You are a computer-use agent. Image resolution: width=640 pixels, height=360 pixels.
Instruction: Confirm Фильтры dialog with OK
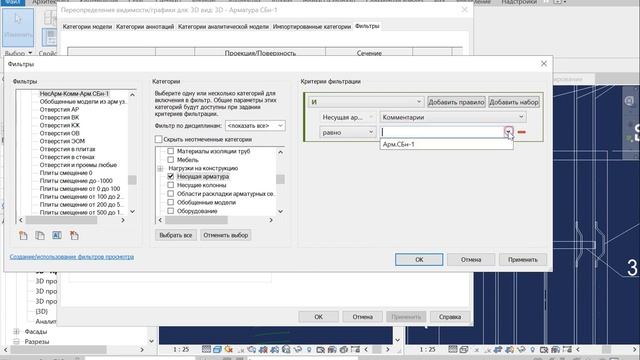tap(419, 260)
